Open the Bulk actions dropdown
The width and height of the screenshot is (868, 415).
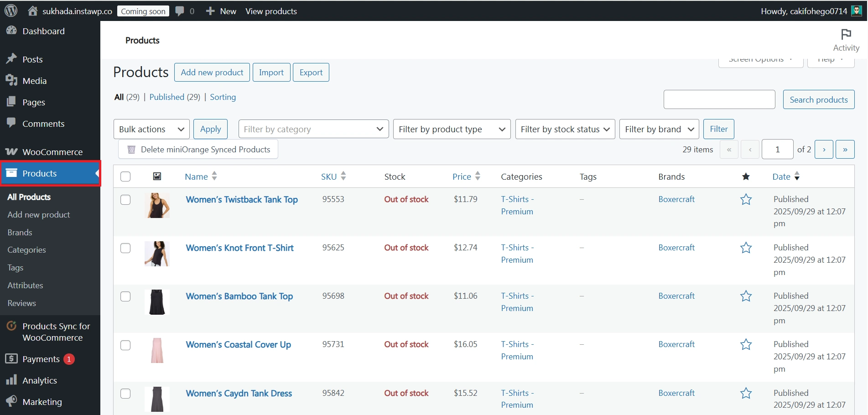coord(151,129)
